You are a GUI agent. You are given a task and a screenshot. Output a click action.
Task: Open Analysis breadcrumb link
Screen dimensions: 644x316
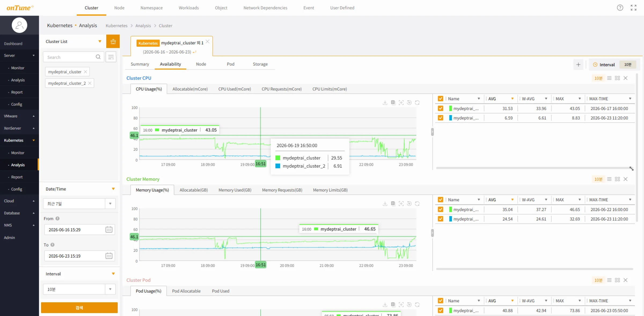[143, 26]
